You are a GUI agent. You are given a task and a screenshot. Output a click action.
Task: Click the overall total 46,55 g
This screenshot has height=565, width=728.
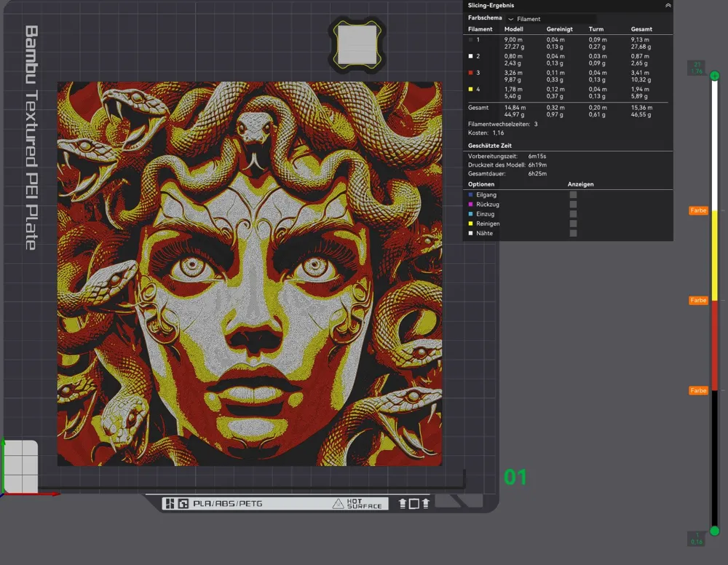(x=641, y=114)
